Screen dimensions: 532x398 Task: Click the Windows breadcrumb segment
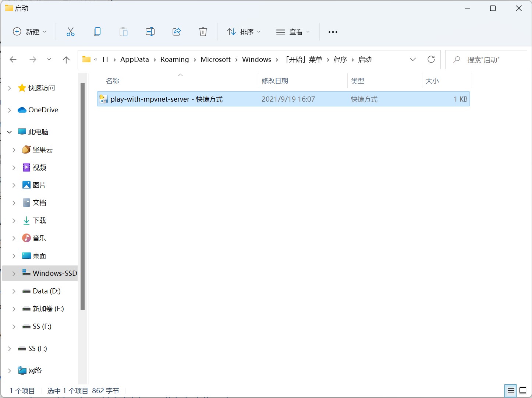pos(256,59)
